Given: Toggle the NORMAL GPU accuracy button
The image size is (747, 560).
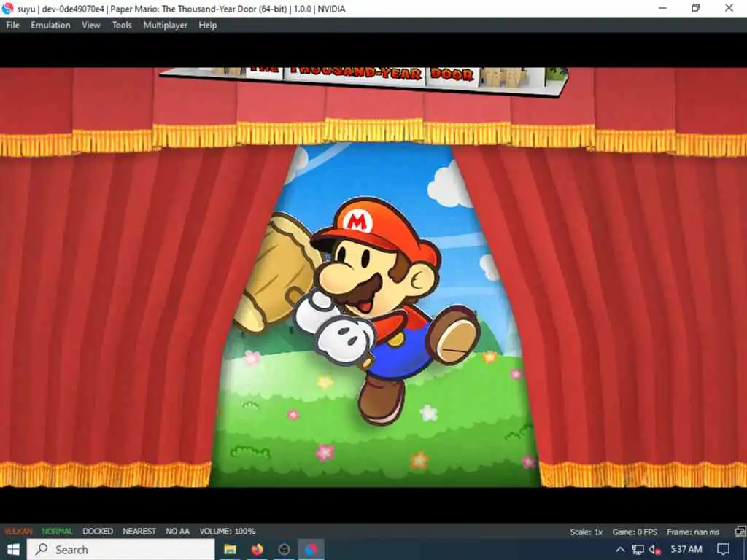Looking at the screenshot, I should (x=57, y=532).
